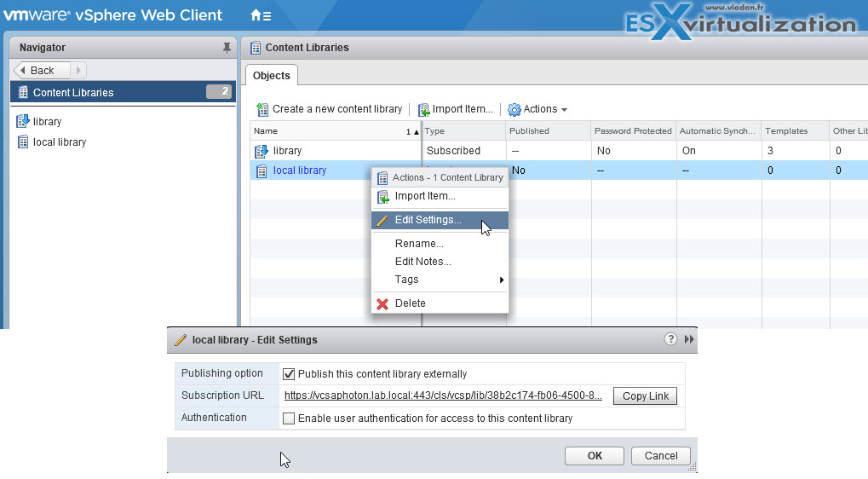Click the dialog resize grip corner

pos(693,468)
